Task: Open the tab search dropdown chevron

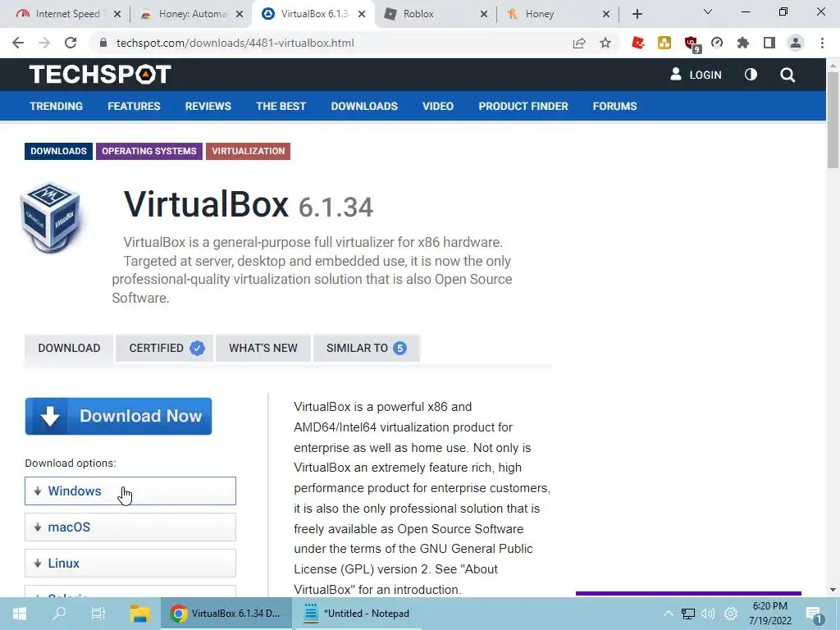Action: (708, 11)
